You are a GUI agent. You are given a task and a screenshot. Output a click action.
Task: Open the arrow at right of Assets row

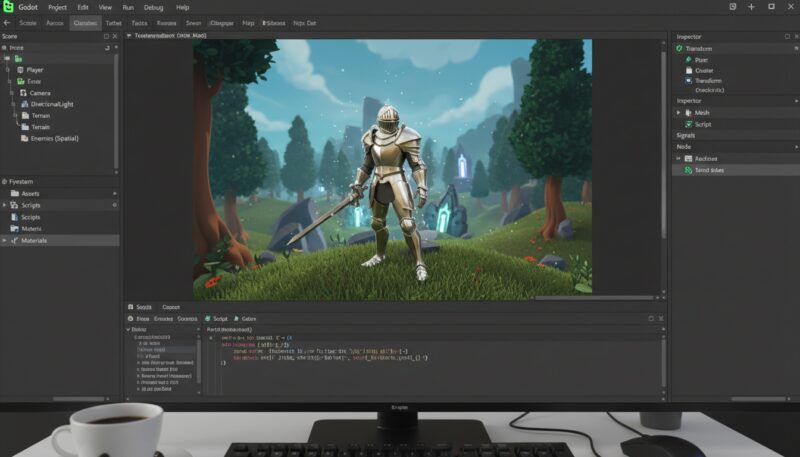(114, 193)
